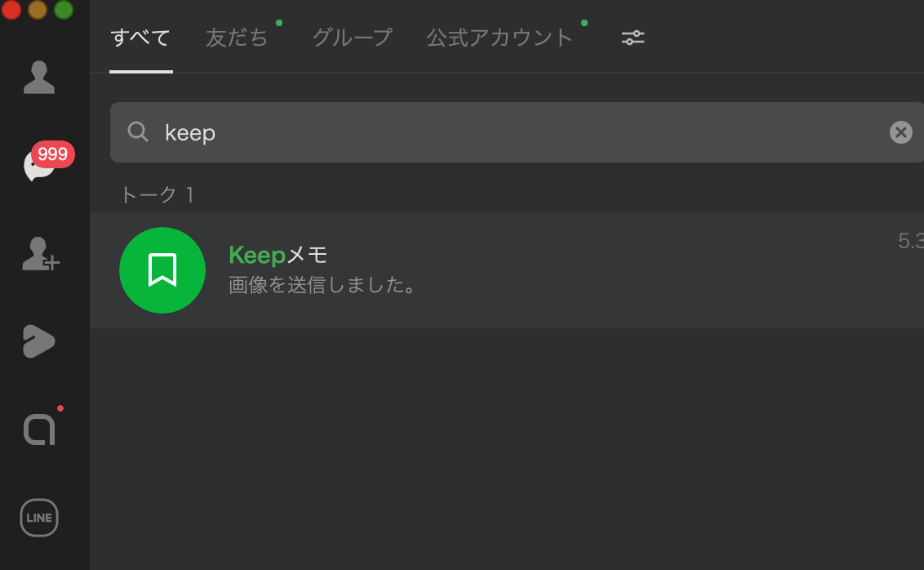Click the LINE logo icon at bottom

38,517
